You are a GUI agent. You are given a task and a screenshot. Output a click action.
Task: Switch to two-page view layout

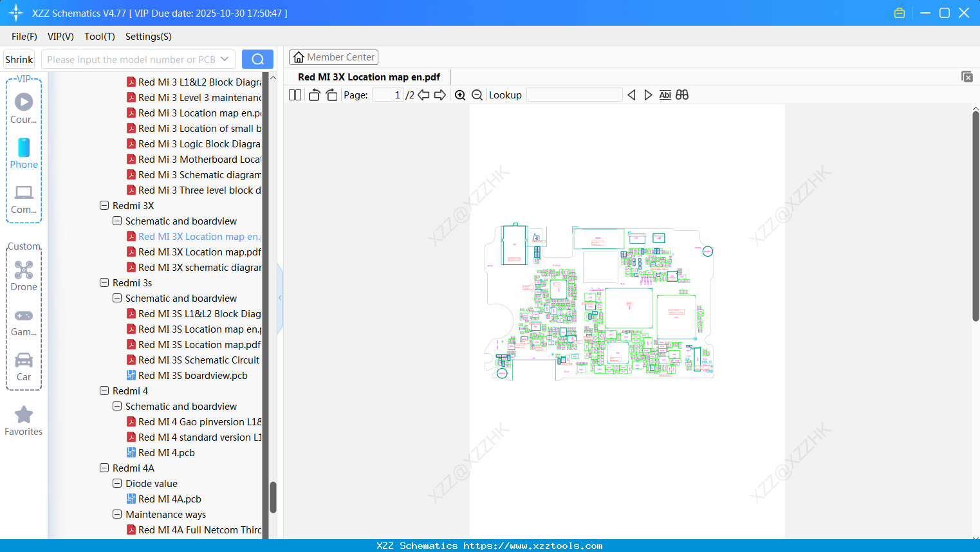(x=295, y=95)
